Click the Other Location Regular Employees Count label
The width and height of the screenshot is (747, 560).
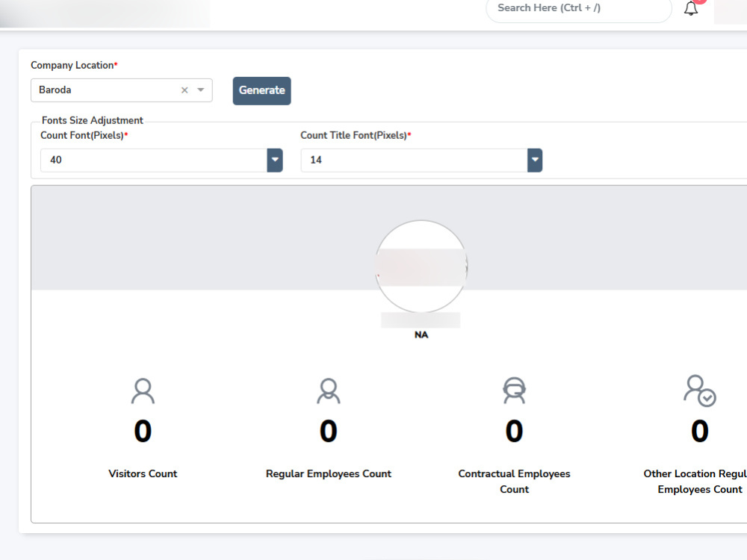point(695,482)
